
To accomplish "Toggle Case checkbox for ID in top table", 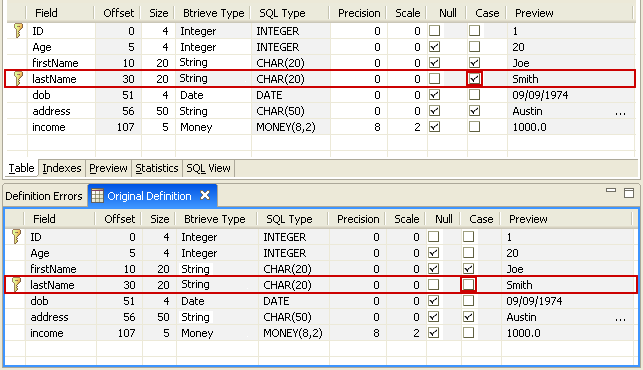I will click(474, 30).
